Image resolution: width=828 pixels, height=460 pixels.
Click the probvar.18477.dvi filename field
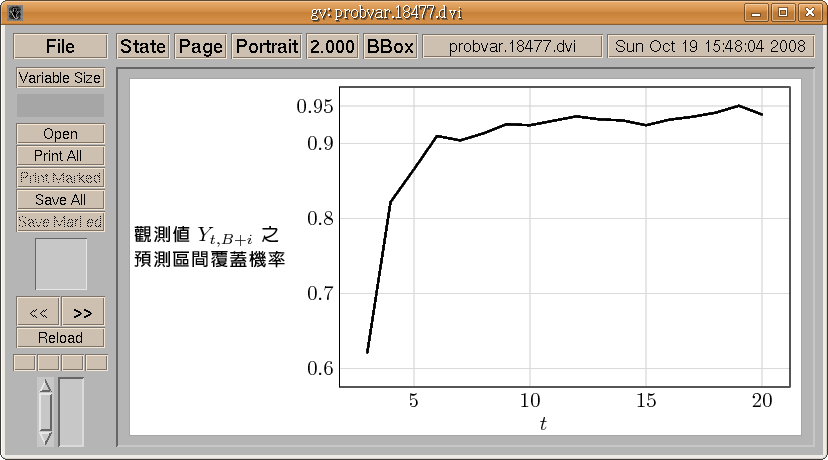tap(512, 47)
